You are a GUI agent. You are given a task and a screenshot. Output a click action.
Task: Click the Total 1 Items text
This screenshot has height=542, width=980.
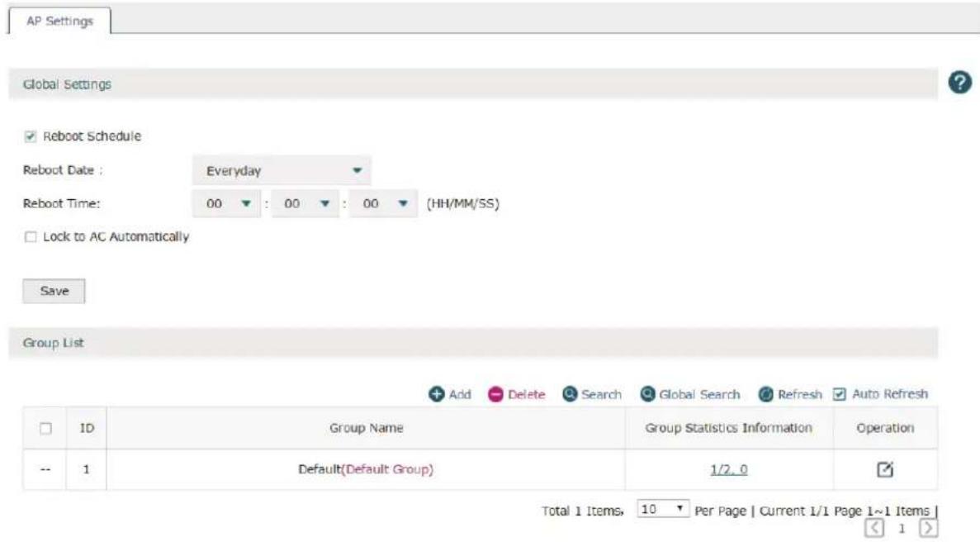[583, 511]
